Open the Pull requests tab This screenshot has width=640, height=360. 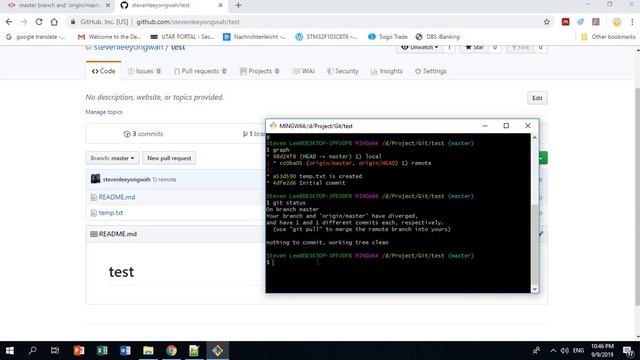coord(200,71)
